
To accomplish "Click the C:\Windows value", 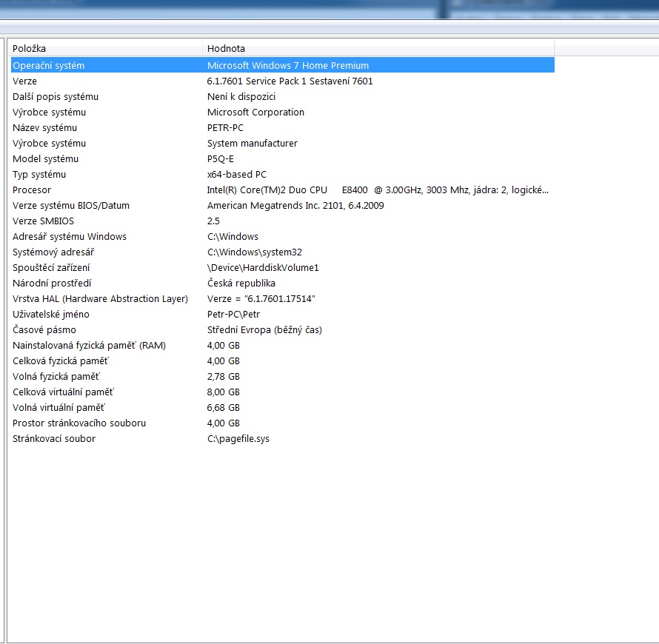I will point(233,237).
